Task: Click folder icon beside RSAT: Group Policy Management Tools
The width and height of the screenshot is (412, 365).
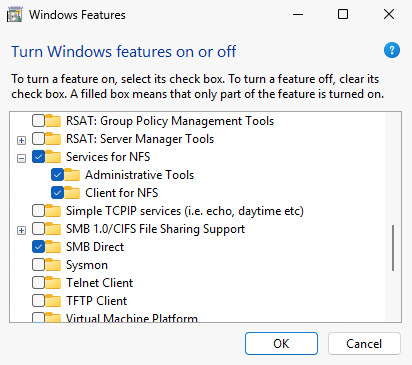Action: (x=53, y=121)
